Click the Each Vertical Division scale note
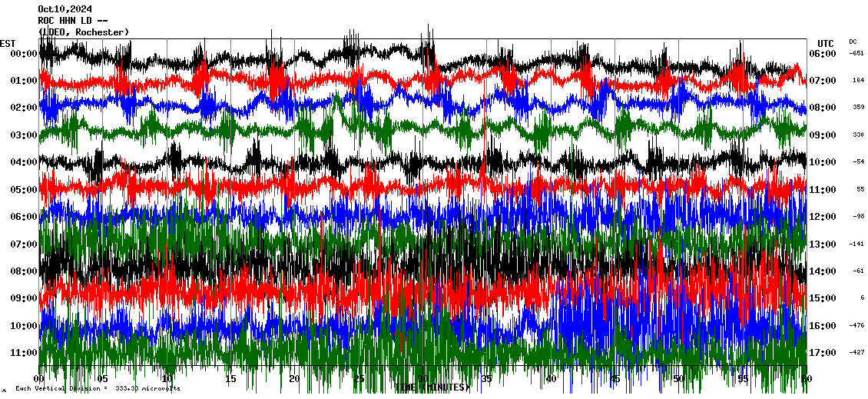 pos(98,389)
